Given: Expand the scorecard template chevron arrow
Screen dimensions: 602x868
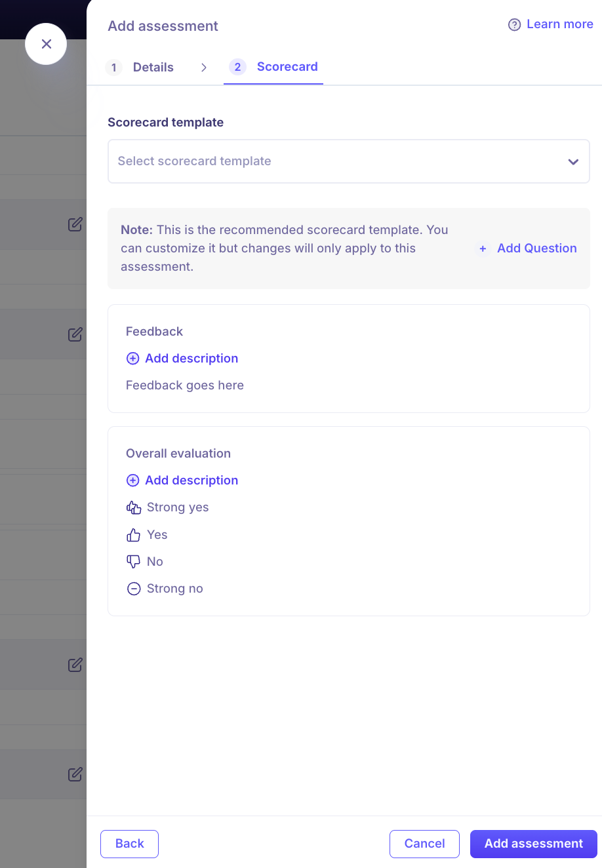Looking at the screenshot, I should click(573, 161).
